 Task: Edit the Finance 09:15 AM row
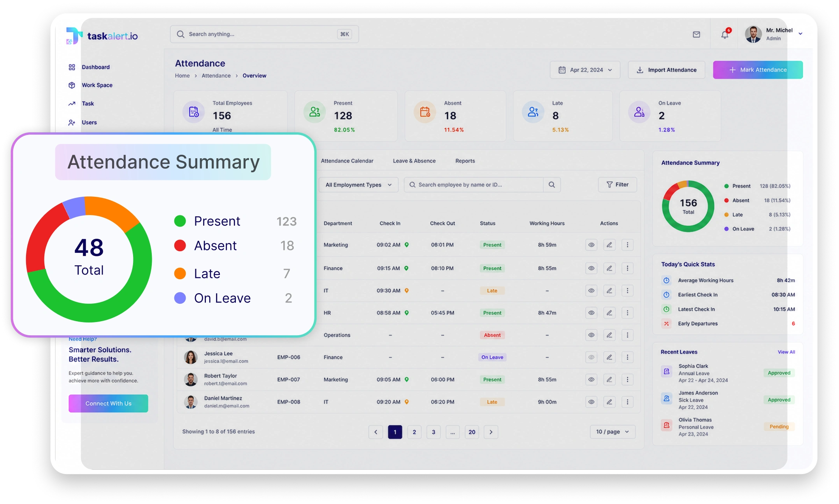click(609, 268)
